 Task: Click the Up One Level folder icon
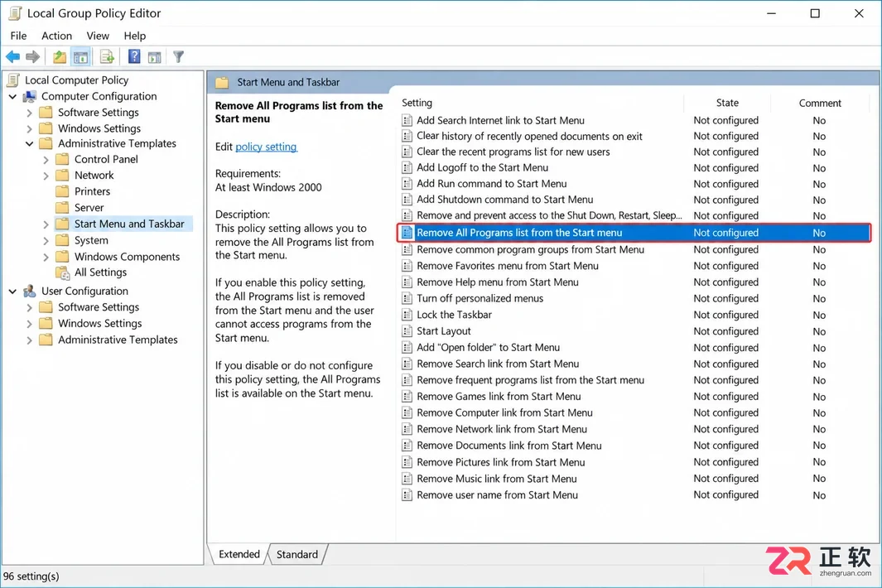[59, 57]
